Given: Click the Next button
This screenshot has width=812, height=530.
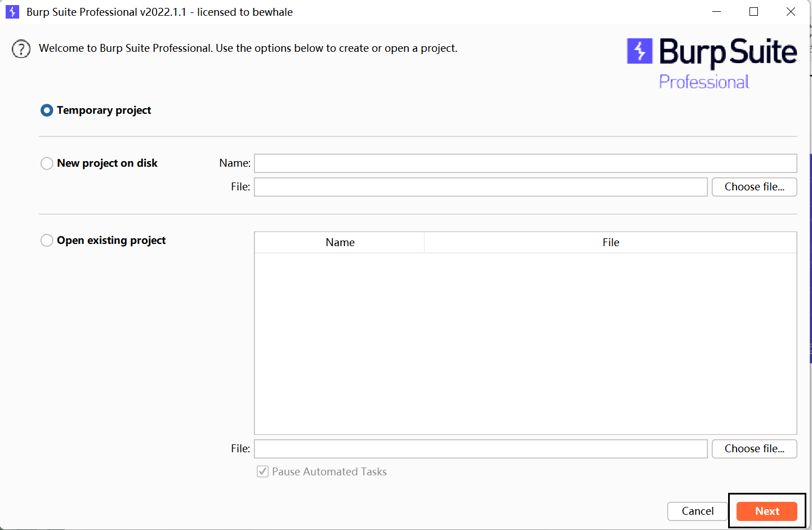Looking at the screenshot, I should [x=766, y=511].
